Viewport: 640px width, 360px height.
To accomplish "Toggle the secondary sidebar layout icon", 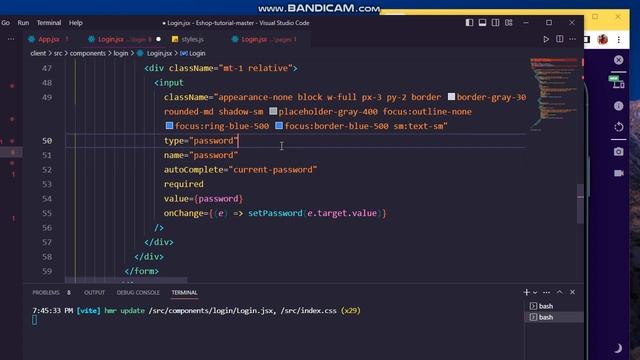I will [496, 23].
